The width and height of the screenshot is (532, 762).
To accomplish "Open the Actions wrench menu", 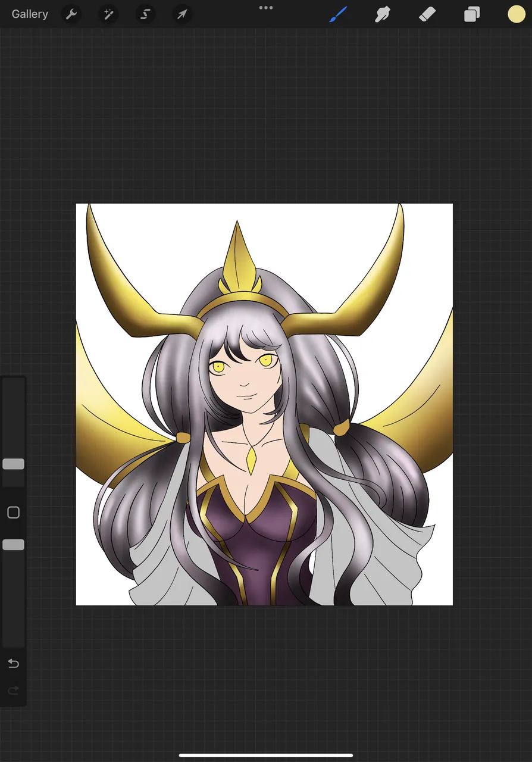I will click(x=71, y=14).
